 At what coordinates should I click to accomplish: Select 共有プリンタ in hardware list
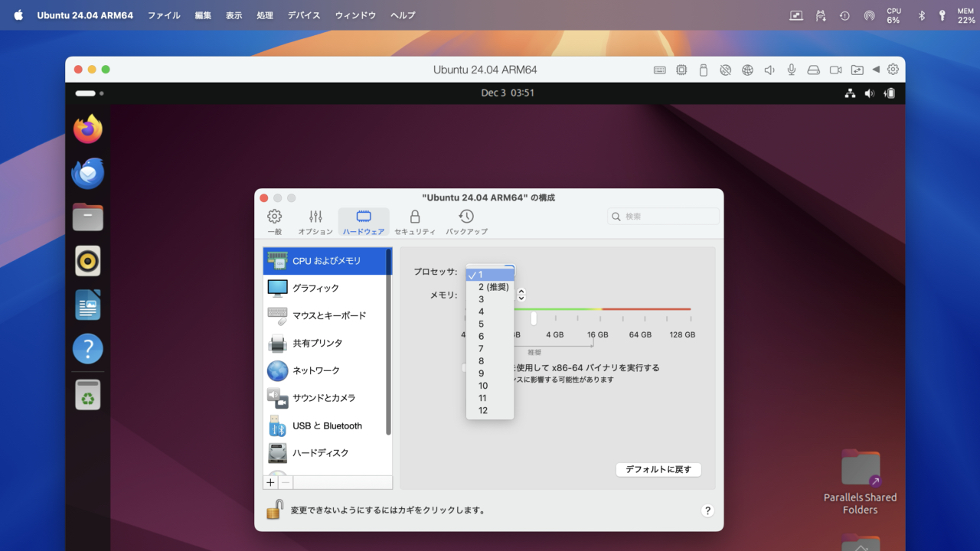click(x=325, y=344)
